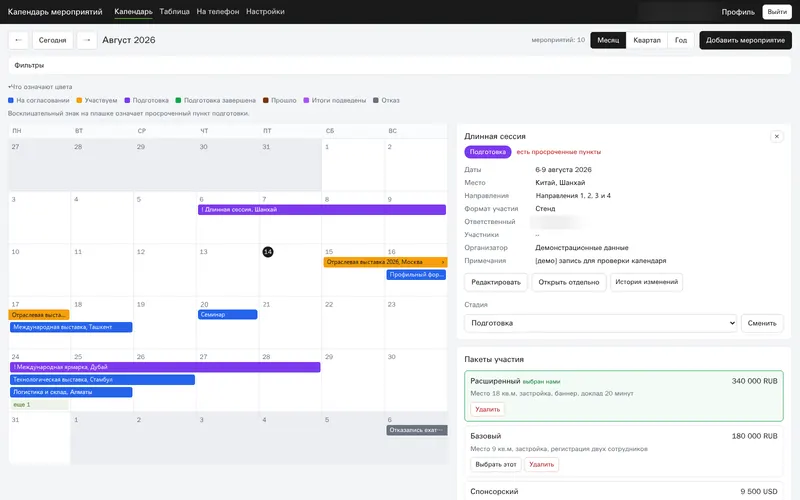
Task: Delete the Базовый package via Удалить
Action: 541,464
